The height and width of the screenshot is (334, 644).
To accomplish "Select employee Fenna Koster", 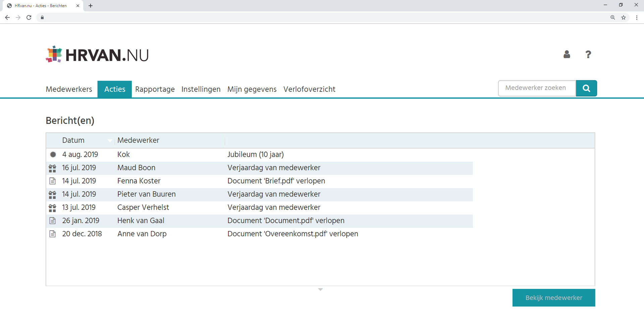I will point(139,181).
